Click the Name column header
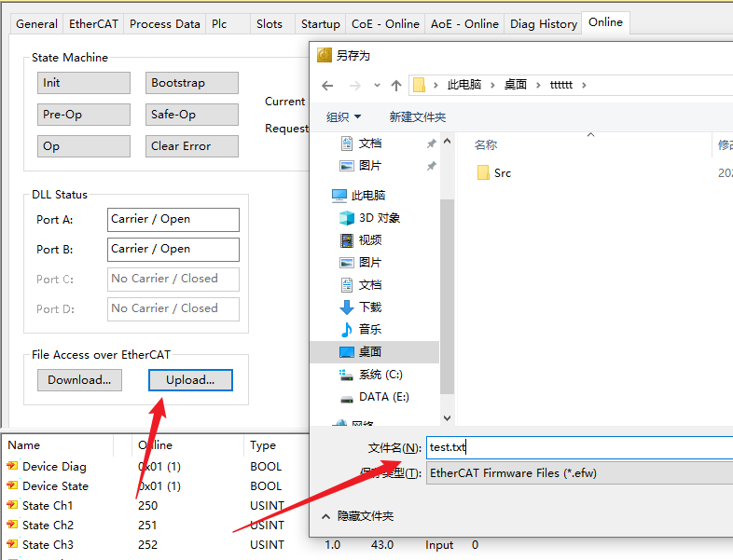Image resolution: width=733 pixels, height=560 pixels. (59, 445)
